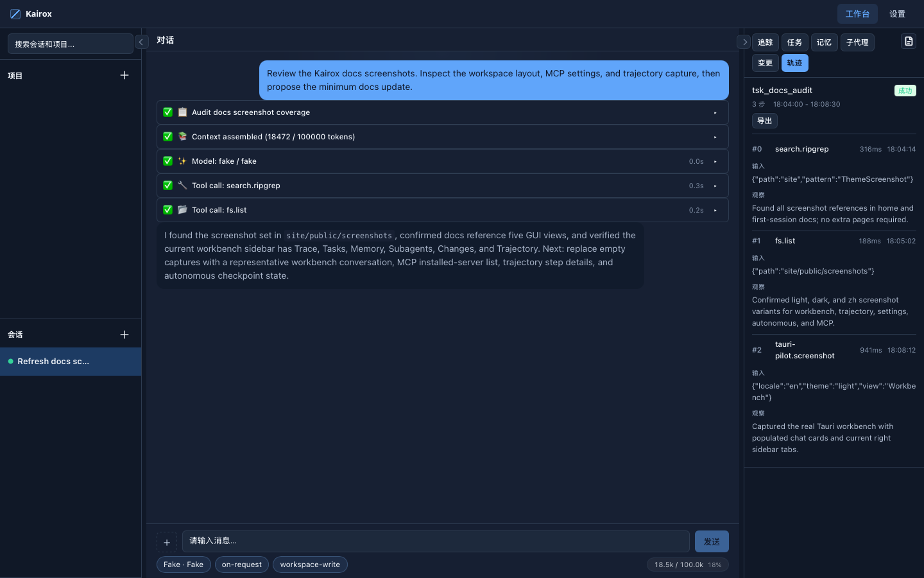Viewport: 924px width, 578px height.
Task: Click the 18.5k / 100.0k context usage indicator
Action: [688, 565]
